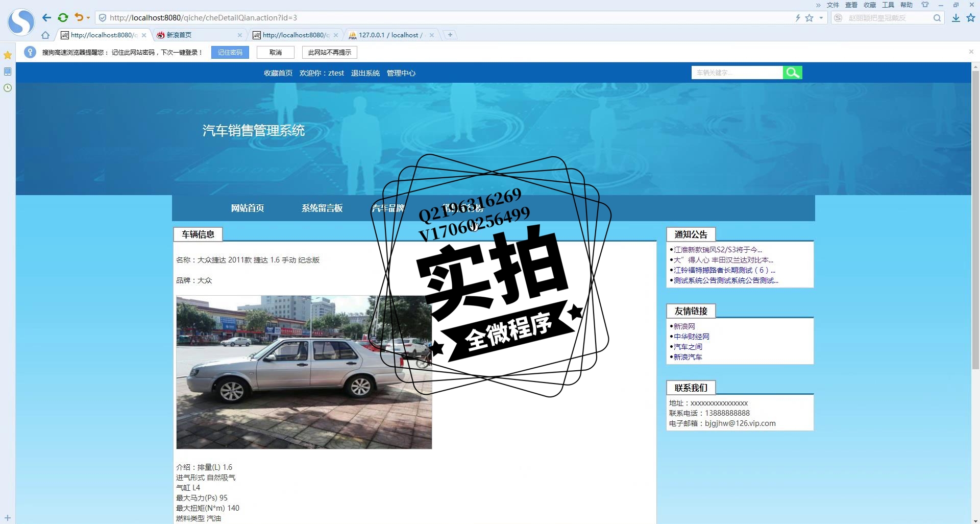Open downloads with the download arrow icon

pos(956,18)
